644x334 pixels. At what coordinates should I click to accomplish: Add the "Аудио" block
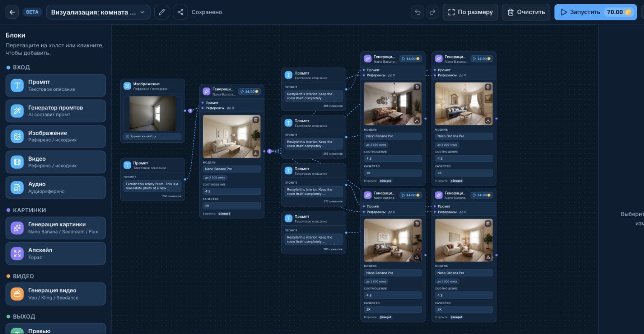coord(56,187)
